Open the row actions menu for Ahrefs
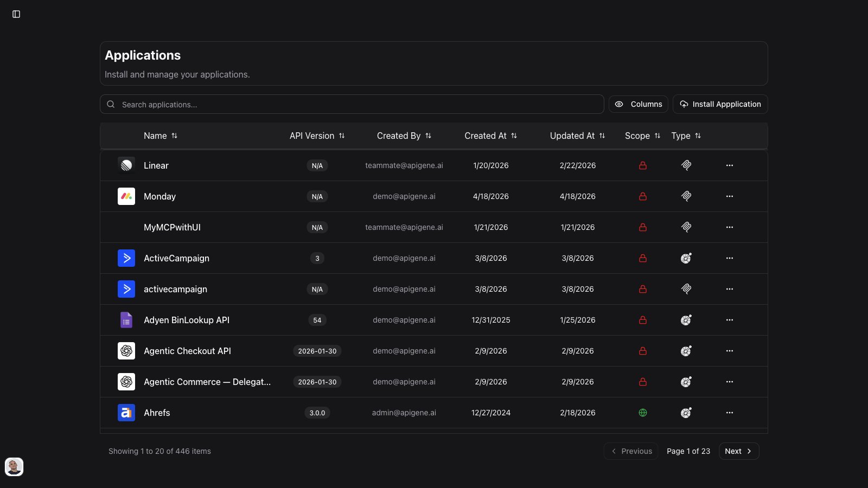868x488 pixels. (730, 413)
